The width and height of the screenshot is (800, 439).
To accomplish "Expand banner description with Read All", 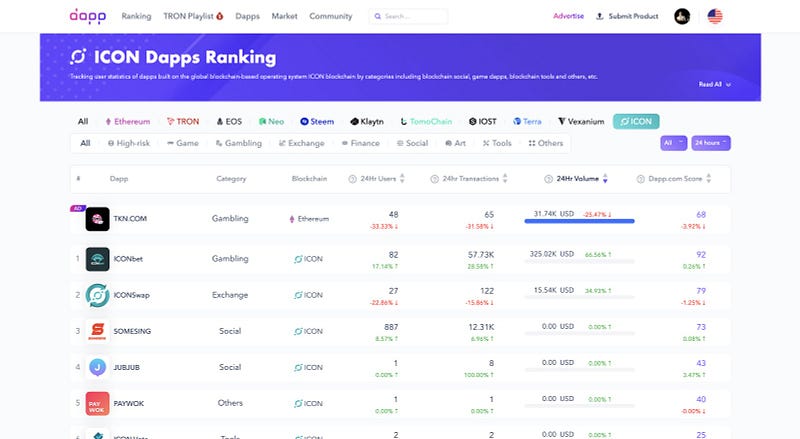I will pyautogui.click(x=714, y=84).
